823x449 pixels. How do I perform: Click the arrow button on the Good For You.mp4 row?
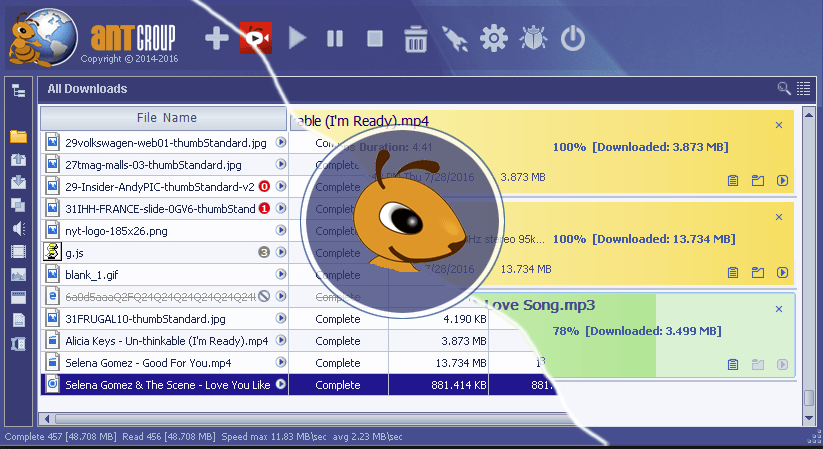pos(281,362)
